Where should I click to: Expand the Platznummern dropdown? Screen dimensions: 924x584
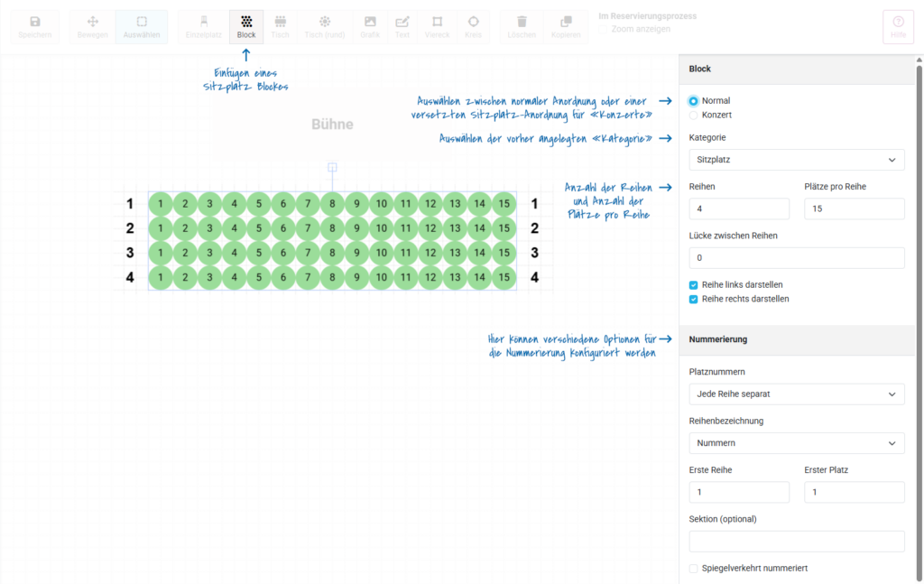coord(796,394)
